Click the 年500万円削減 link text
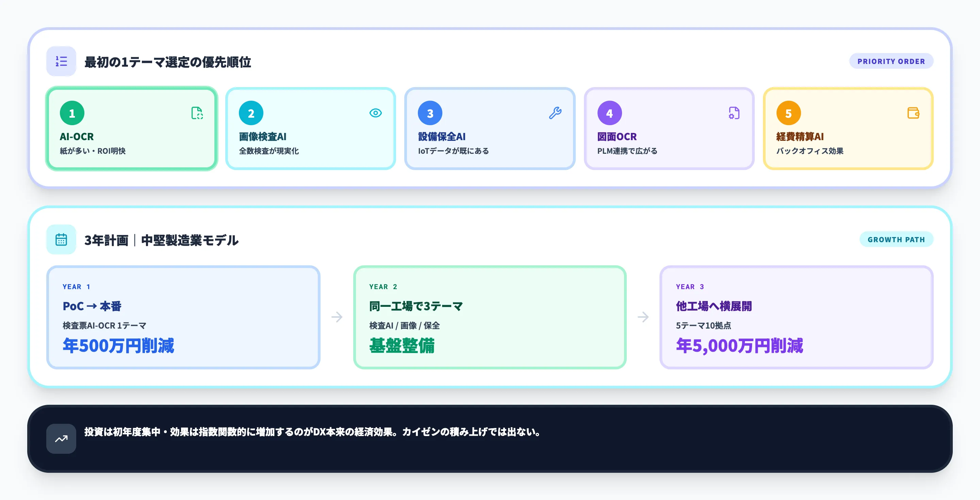 [x=118, y=346]
